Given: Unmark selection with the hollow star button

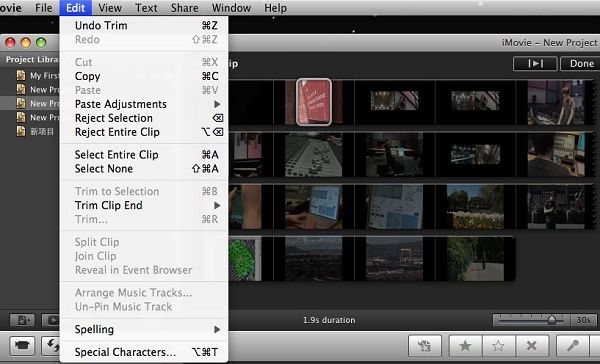Looking at the screenshot, I should click(x=498, y=346).
